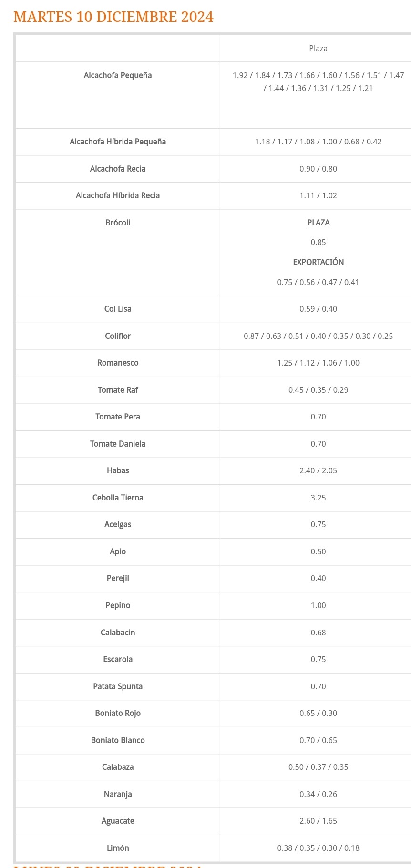Click the Alcachofa Recia product name
The image size is (411, 868).
(118, 169)
